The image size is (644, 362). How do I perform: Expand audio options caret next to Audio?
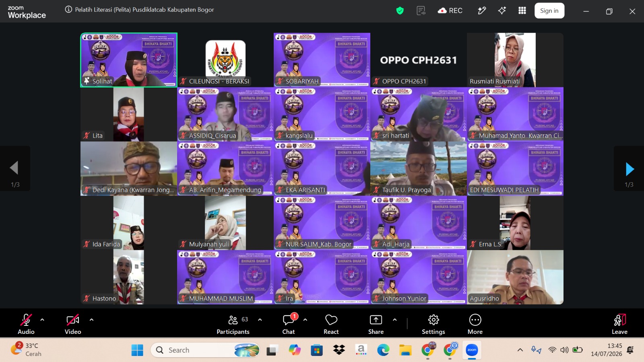point(42,320)
